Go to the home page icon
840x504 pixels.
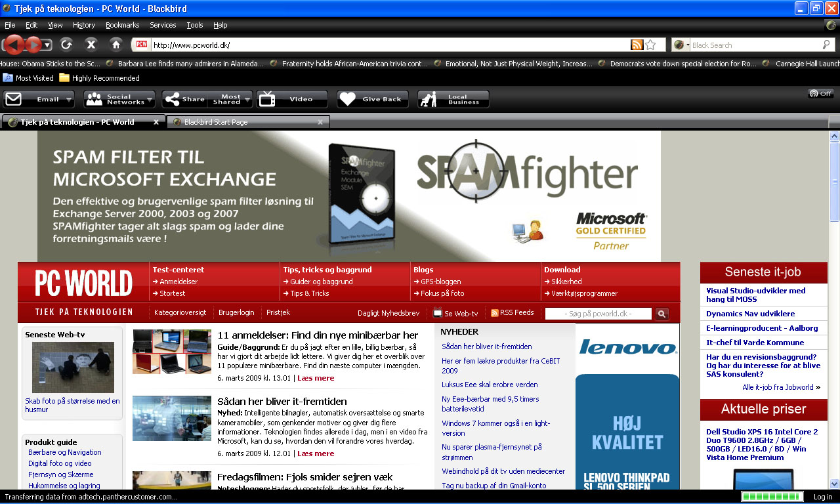coord(116,45)
